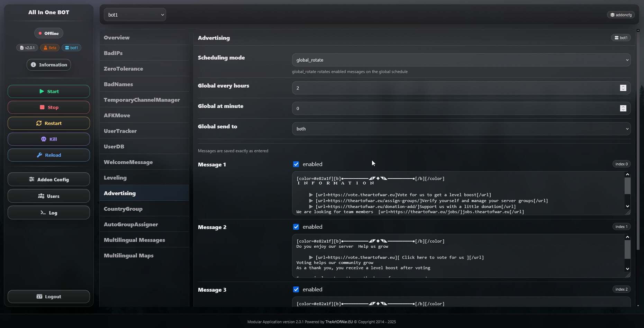Click the Logout button

pyautogui.click(x=49, y=297)
